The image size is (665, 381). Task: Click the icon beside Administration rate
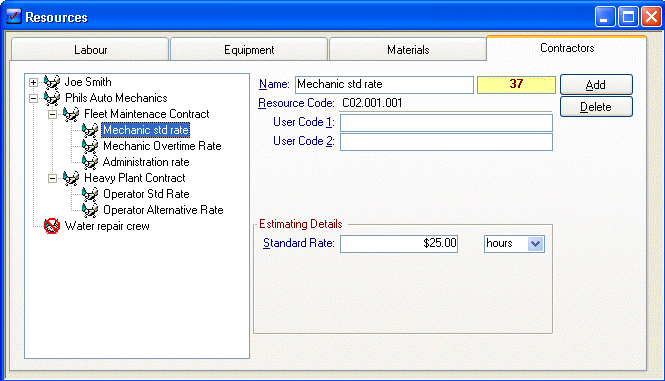90,162
